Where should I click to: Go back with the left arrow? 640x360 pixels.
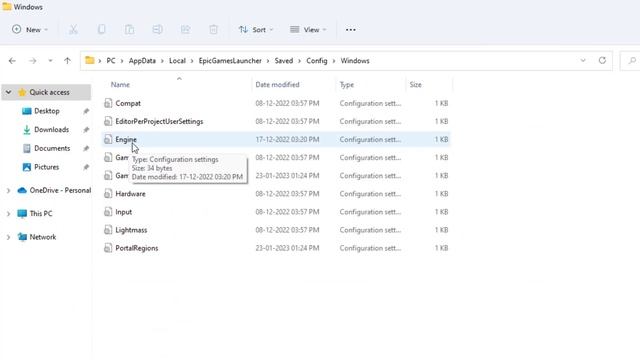coord(12,61)
